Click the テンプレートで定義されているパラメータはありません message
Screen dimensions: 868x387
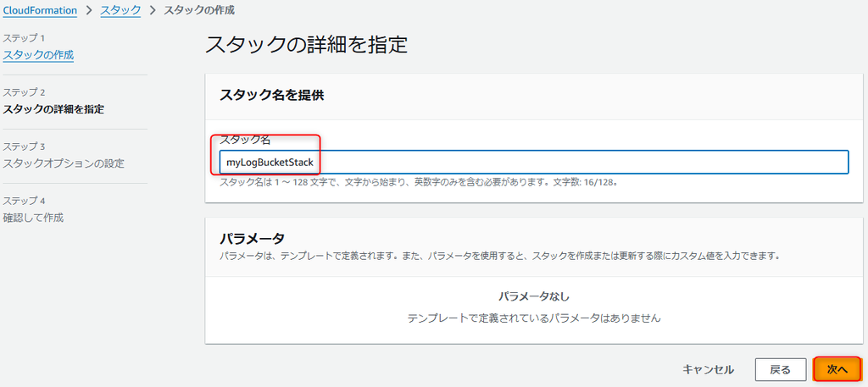click(534, 318)
